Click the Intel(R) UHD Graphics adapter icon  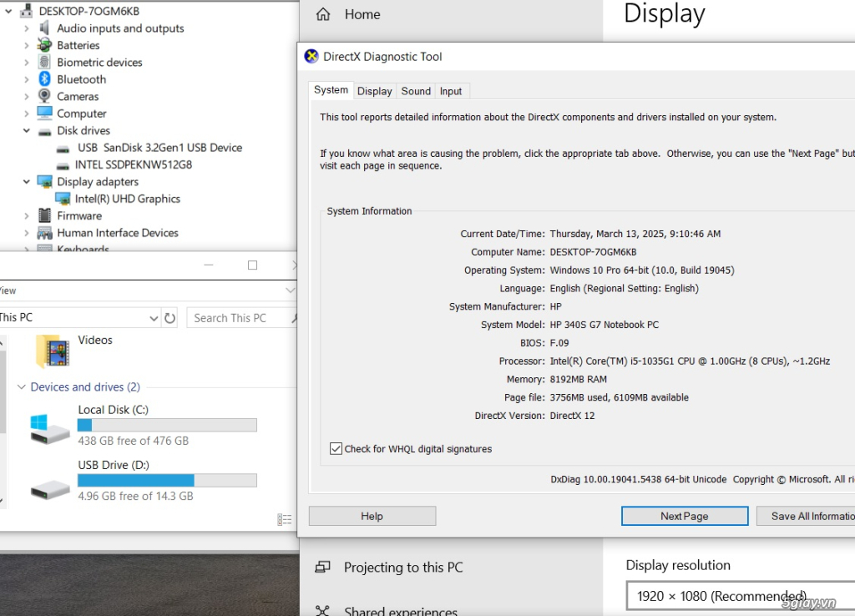pyautogui.click(x=63, y=199)
